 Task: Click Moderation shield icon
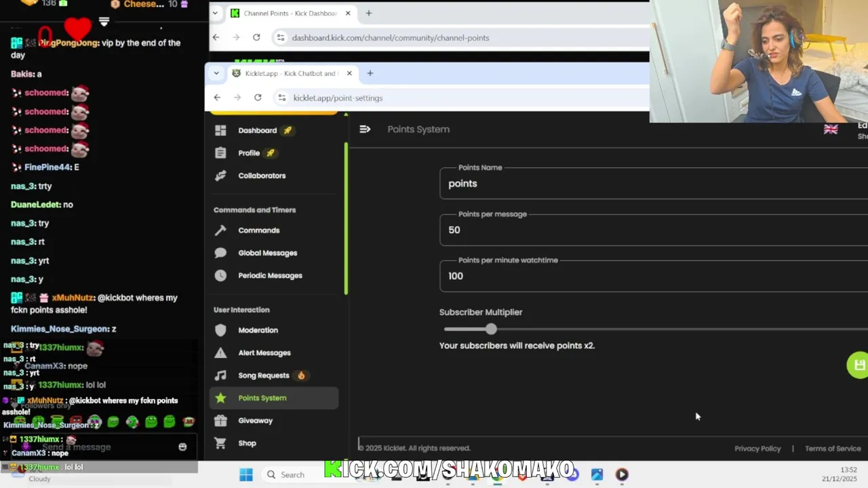(x=220, y=330)
